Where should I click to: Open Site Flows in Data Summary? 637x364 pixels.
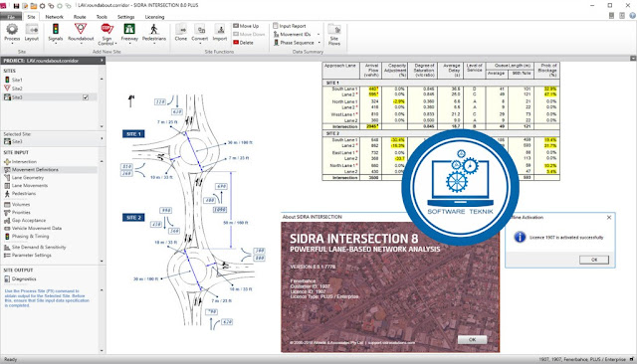(x=334, y=35)
